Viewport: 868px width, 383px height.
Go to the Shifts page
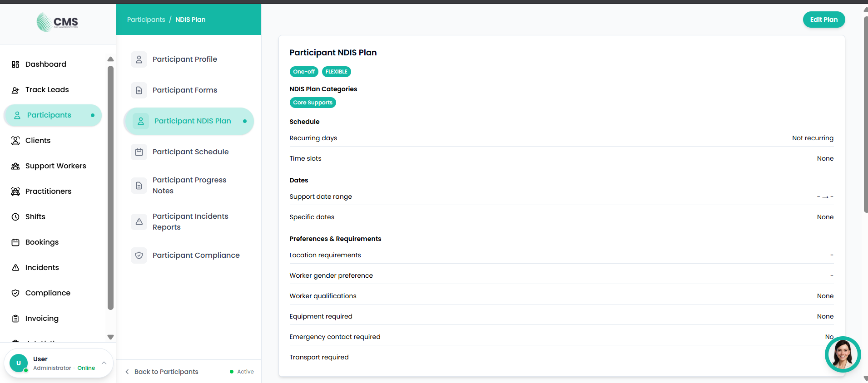[x=53, y=217]
